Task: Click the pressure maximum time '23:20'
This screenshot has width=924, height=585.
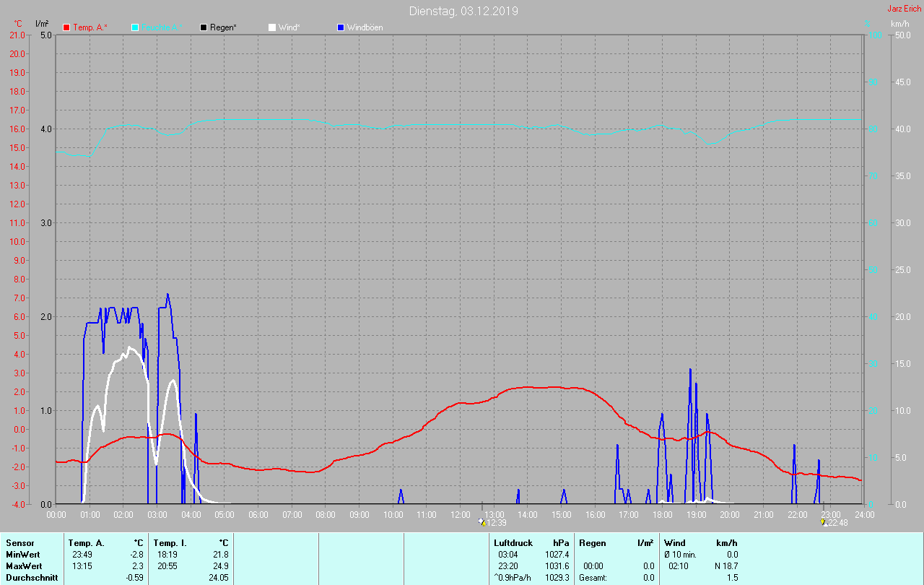Action: point(507,566)
